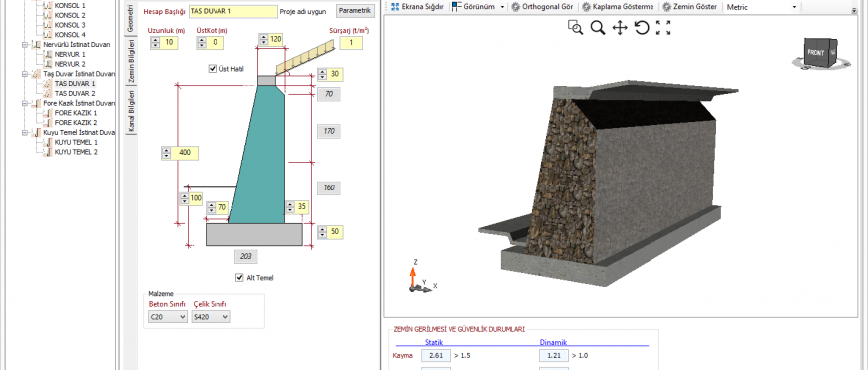This screenshot has height=370, width=868.
Task: Click the Fore Kazık İstinat Duvarı folder icon
Action: [36, 103]
